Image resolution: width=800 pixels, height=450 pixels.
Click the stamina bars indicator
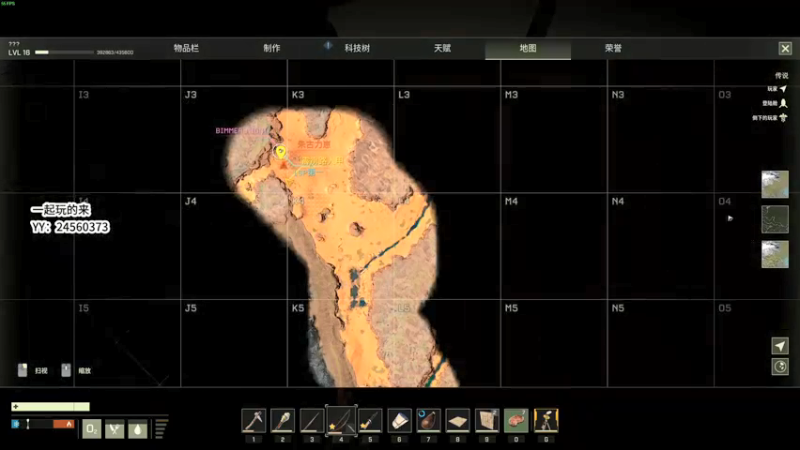(x=160, y=429)
